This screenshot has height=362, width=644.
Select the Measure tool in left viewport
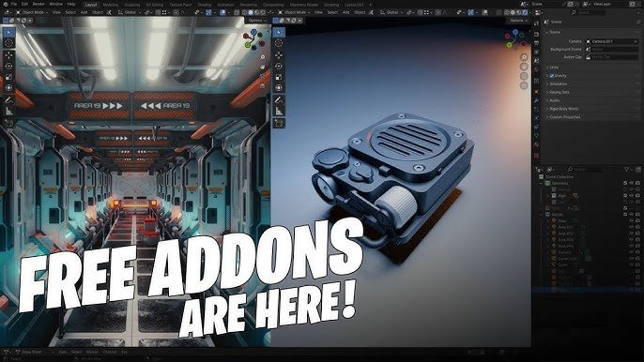[x=8, y=111]
